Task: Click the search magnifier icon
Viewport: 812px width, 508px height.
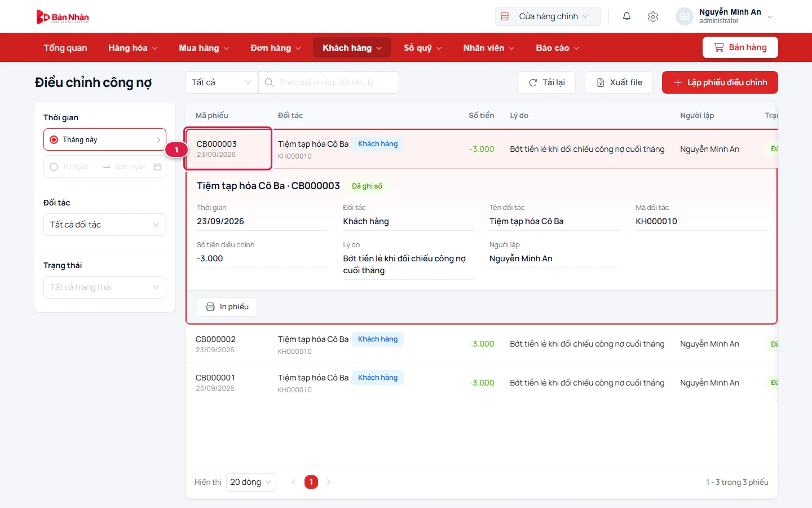Action: coord(270,82)
